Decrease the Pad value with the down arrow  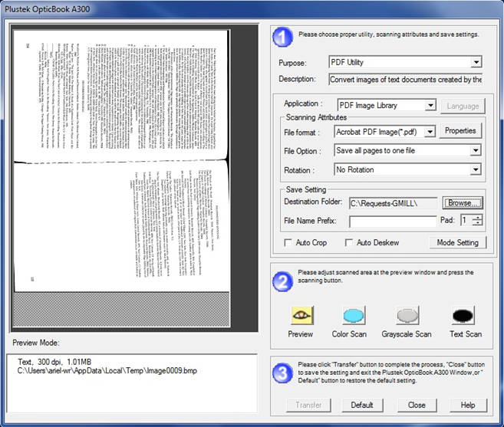pyautogui.click(x=478, y=222)
